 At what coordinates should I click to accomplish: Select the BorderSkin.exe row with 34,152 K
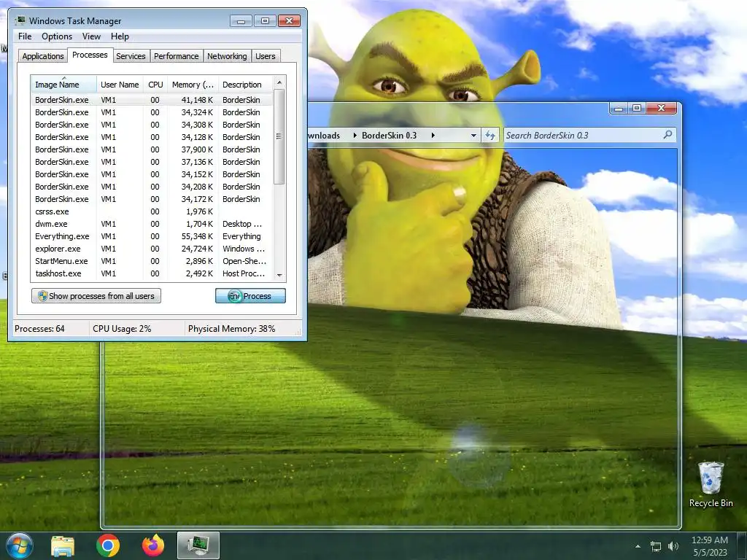(152, 174)
